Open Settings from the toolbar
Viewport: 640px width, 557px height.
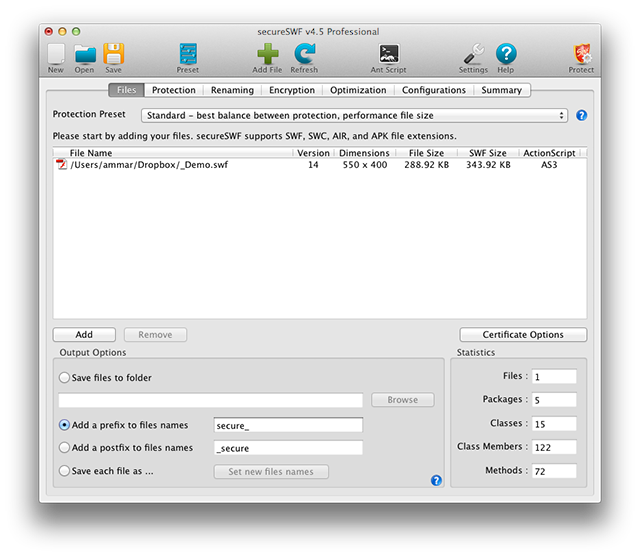[x=474, y=55]
